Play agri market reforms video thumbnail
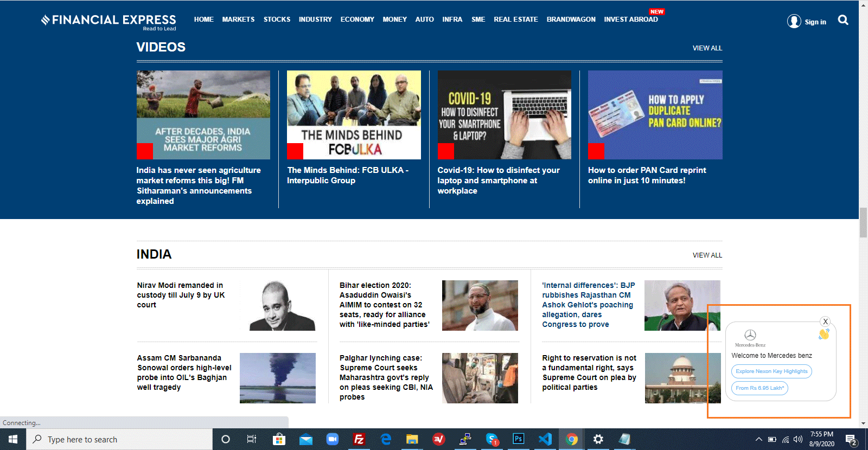The width and height of the screenshot is (868, 450). tap(203, 115)
